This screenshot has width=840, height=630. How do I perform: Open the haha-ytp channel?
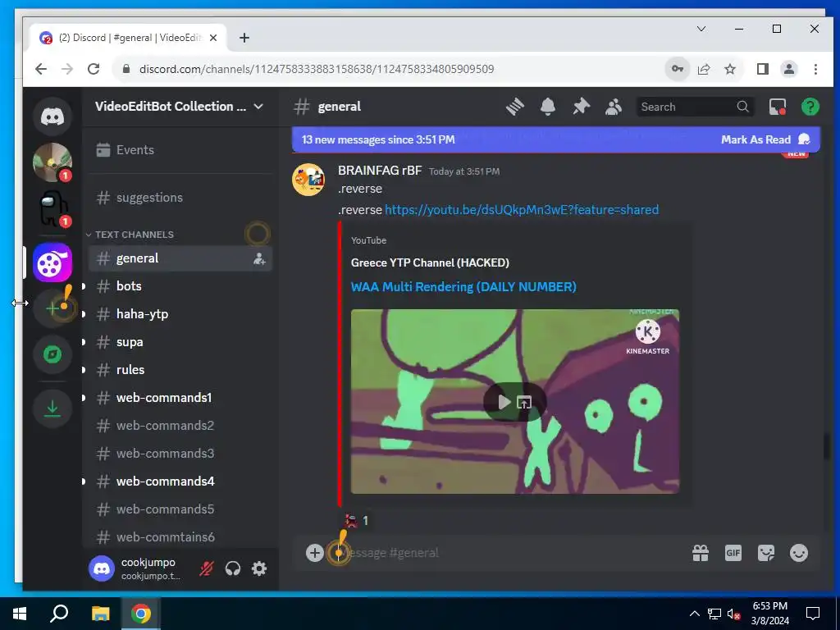180,314
